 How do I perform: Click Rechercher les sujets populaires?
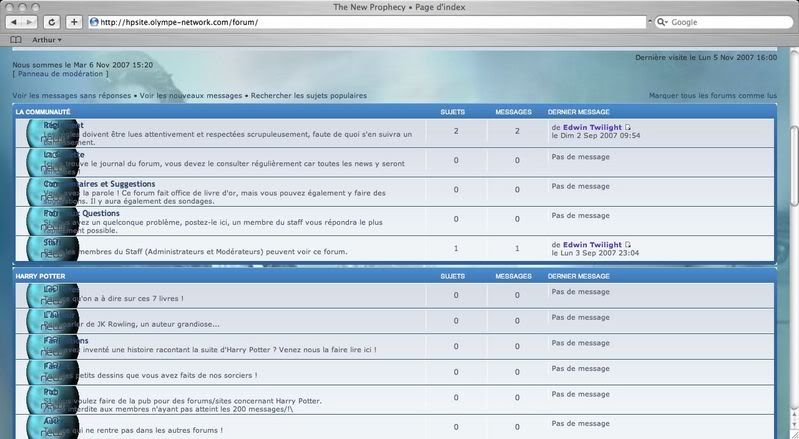point(309,96)
